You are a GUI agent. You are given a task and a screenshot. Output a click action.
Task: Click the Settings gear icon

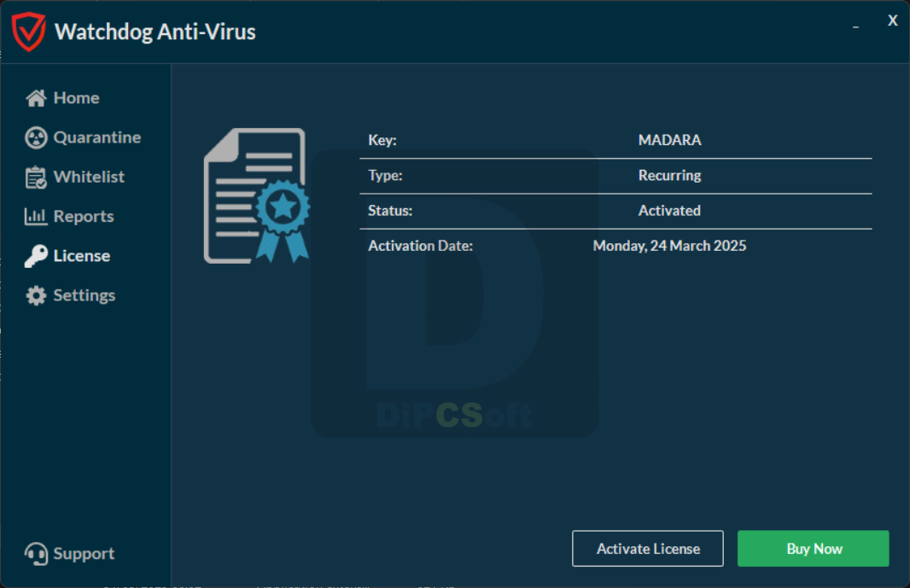click(36, 295)
